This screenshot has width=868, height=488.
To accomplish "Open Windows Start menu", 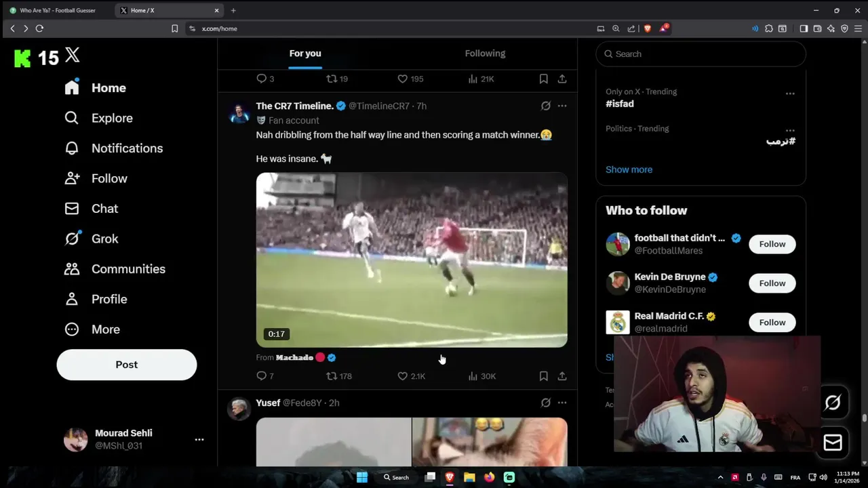I will coord(362,477).
